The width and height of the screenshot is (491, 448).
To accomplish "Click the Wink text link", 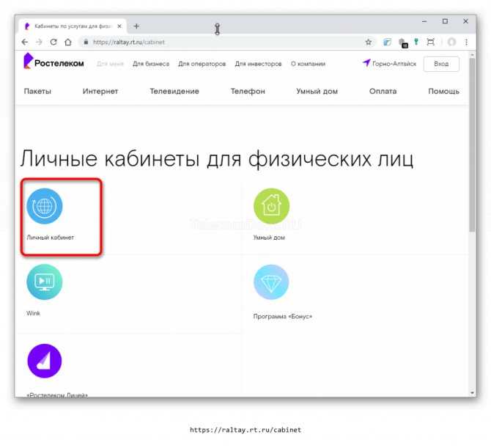I will pyautogui.click(x=34, y=313).
